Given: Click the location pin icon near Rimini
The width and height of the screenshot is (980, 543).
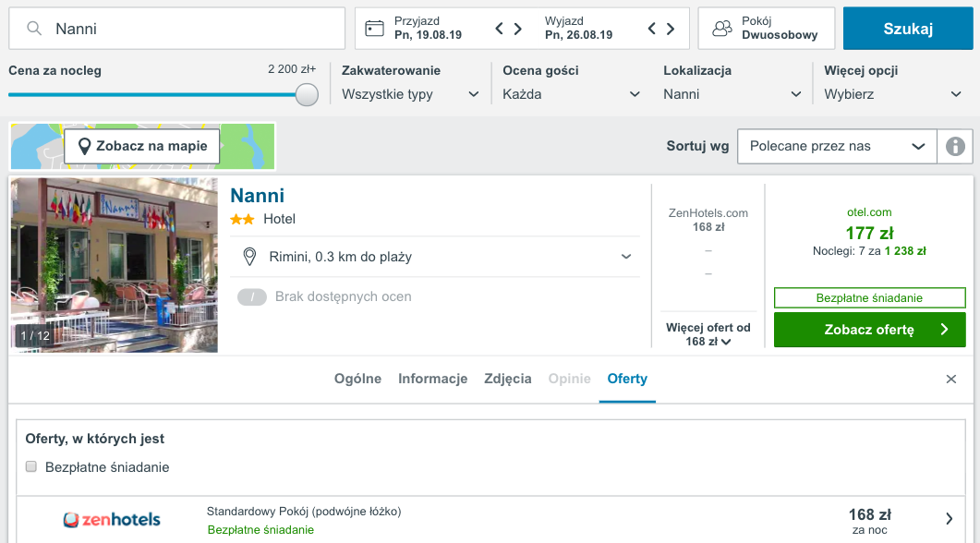Looking at the screenshot, I should tap(249, 257).
